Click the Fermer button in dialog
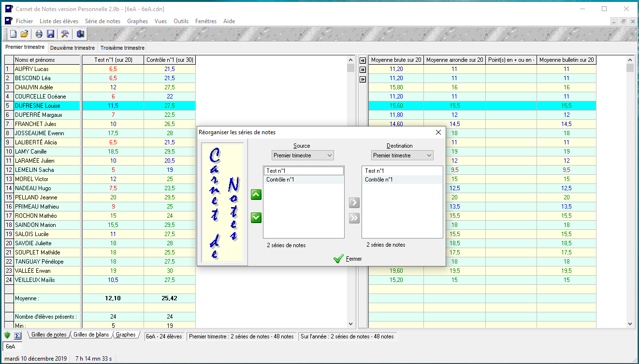This screenshot has width=639, height=364. [x=348, y=259]
